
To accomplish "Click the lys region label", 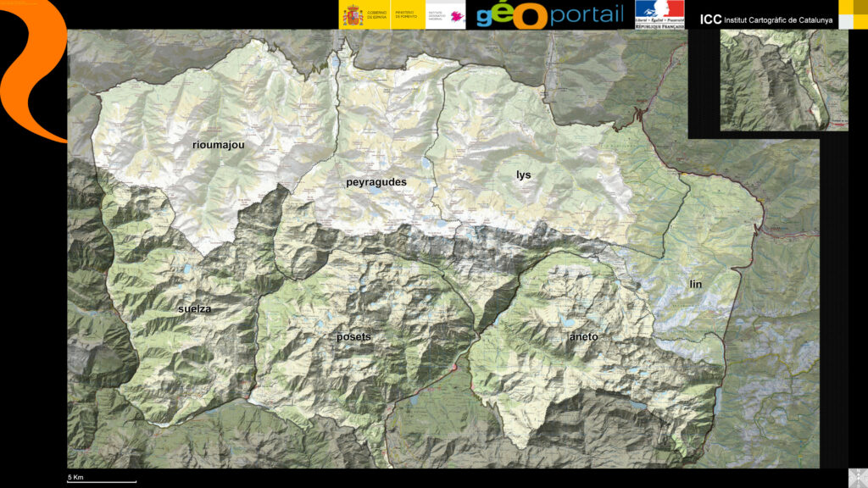I will 523,175.
